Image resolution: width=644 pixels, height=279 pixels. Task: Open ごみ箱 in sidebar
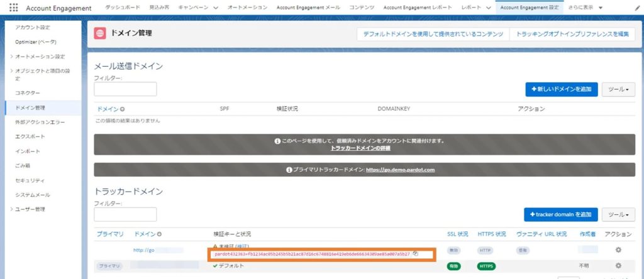pos(23,166)
